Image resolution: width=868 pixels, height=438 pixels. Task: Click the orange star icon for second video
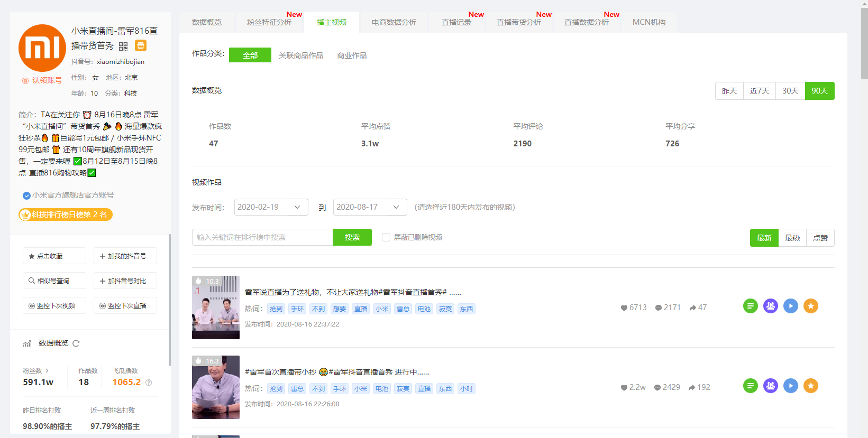coord(811,386)
